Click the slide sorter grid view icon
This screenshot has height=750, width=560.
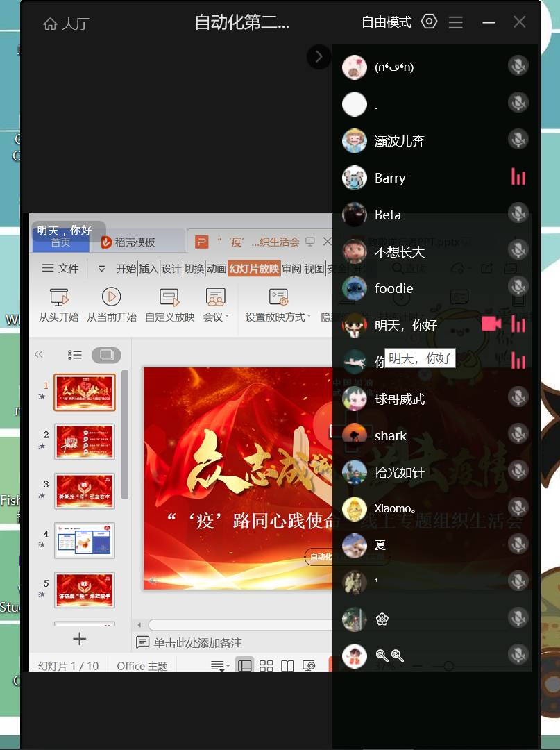(x=266, y=666)
